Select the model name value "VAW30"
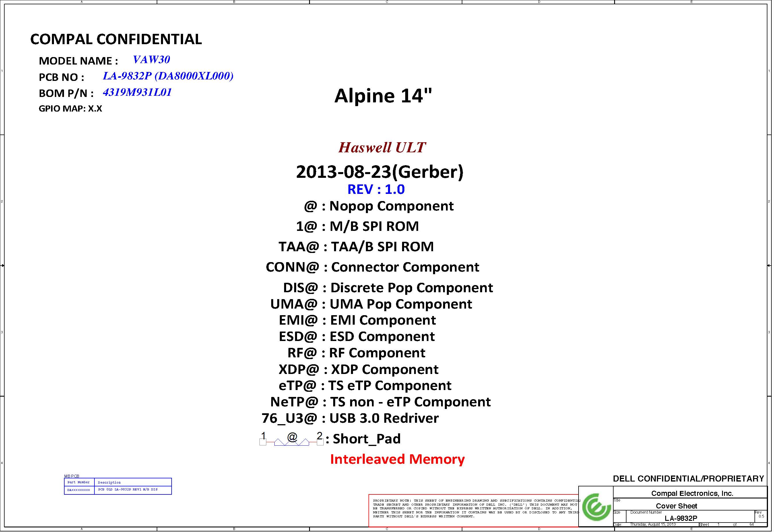Viewport: 774px width, 532px height. coord(152,60)
